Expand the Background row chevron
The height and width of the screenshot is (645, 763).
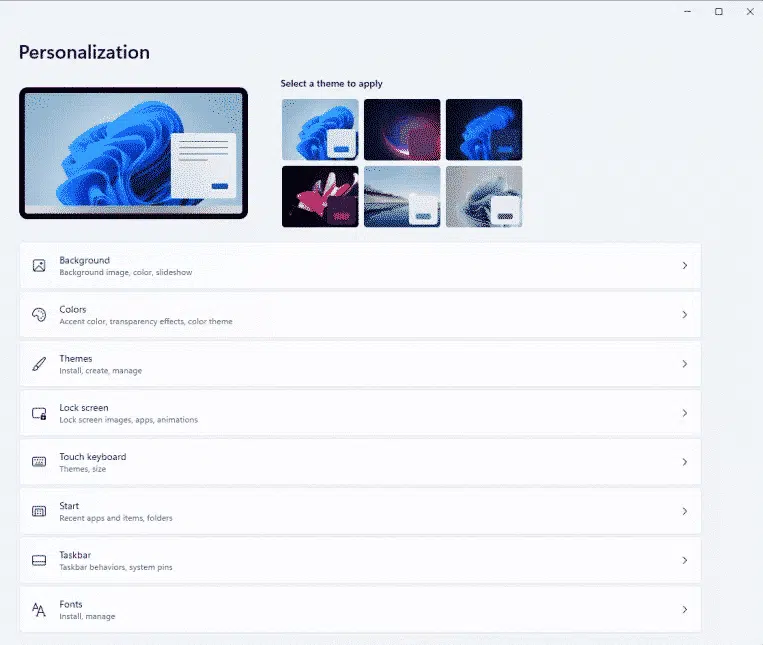(x=685, y=266)
